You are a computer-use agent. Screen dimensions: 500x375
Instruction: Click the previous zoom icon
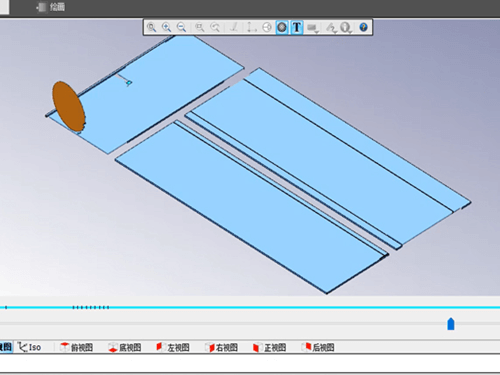[x=215, y=27]
